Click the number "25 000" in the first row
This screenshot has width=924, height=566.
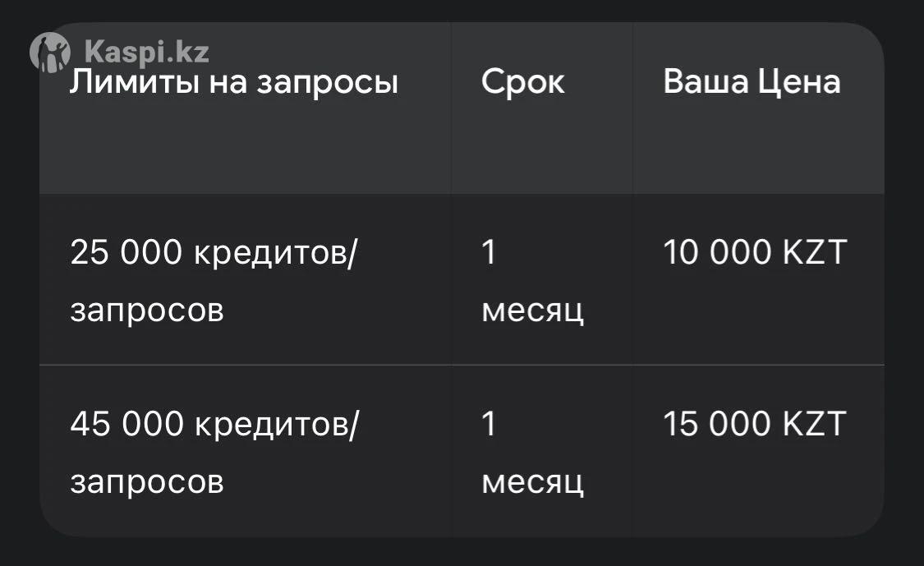point(126,253)
